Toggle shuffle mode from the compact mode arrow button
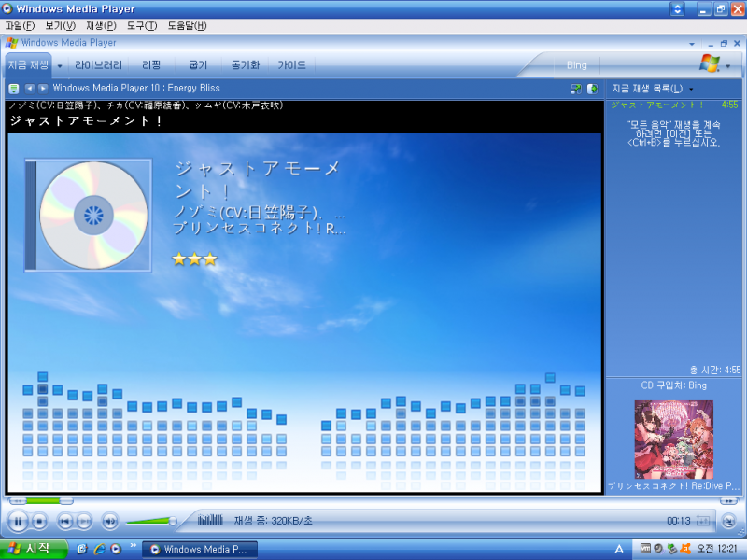This screenshot has height=560, width=747. 731,521
